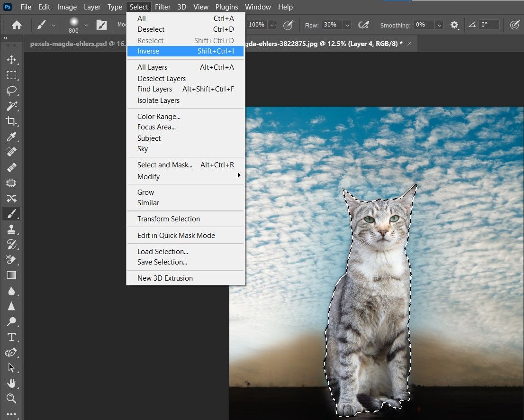524x420 pixels.
Task: Select the Crop tool
Action: [11, 121]
